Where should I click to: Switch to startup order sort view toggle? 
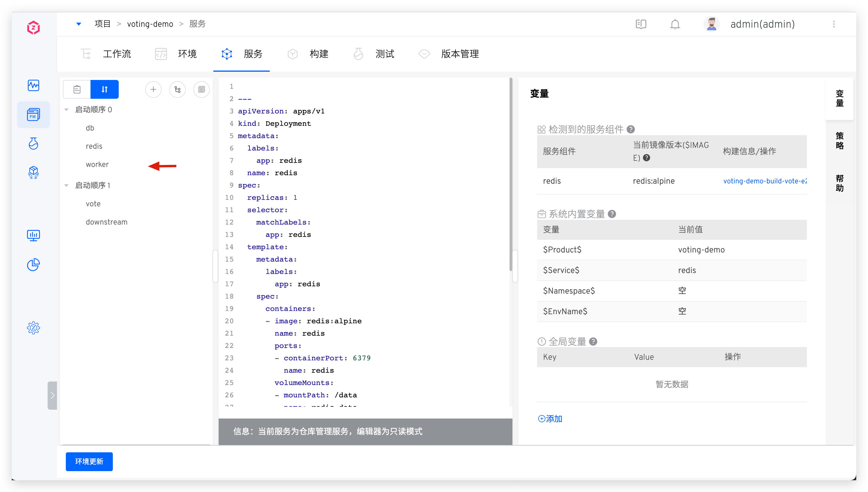coord(104,89)
